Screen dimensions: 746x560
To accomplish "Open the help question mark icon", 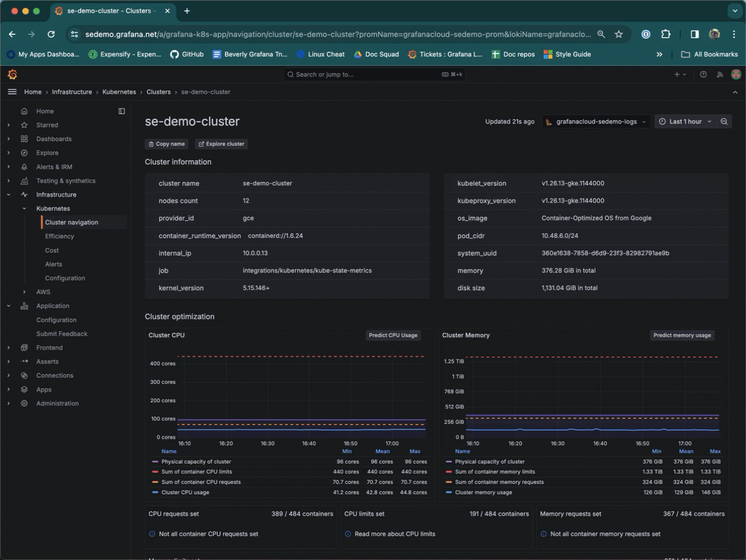I will pos(703,74).
